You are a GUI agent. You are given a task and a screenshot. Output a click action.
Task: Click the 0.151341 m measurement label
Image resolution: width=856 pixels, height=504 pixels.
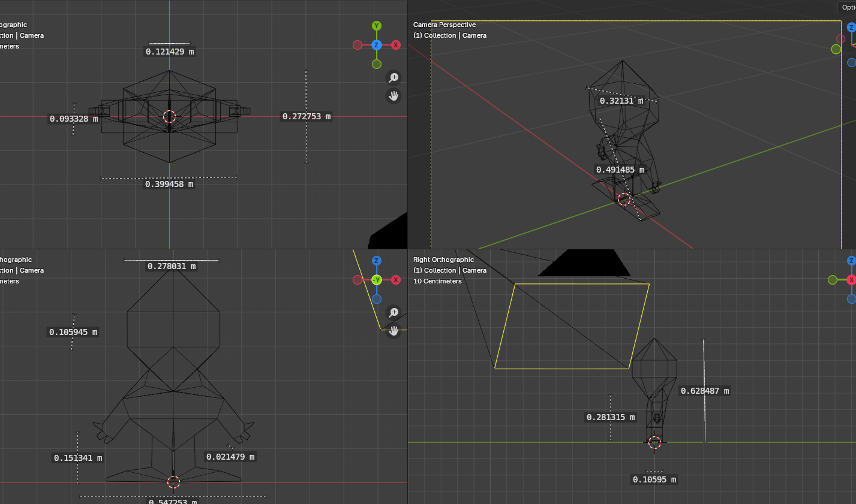[x=78, y=458]
